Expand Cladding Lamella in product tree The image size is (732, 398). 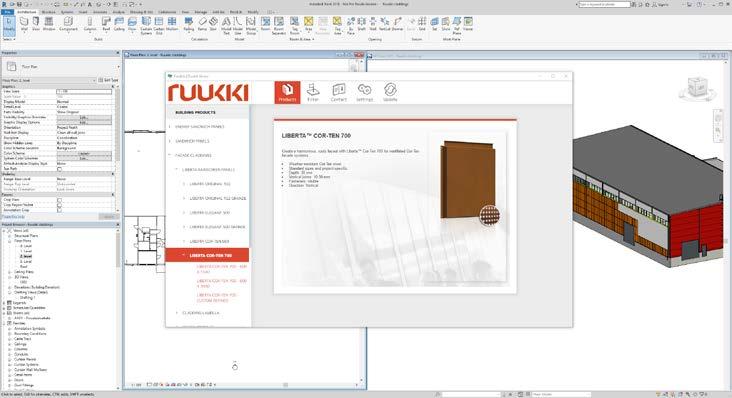pos(200,313)
